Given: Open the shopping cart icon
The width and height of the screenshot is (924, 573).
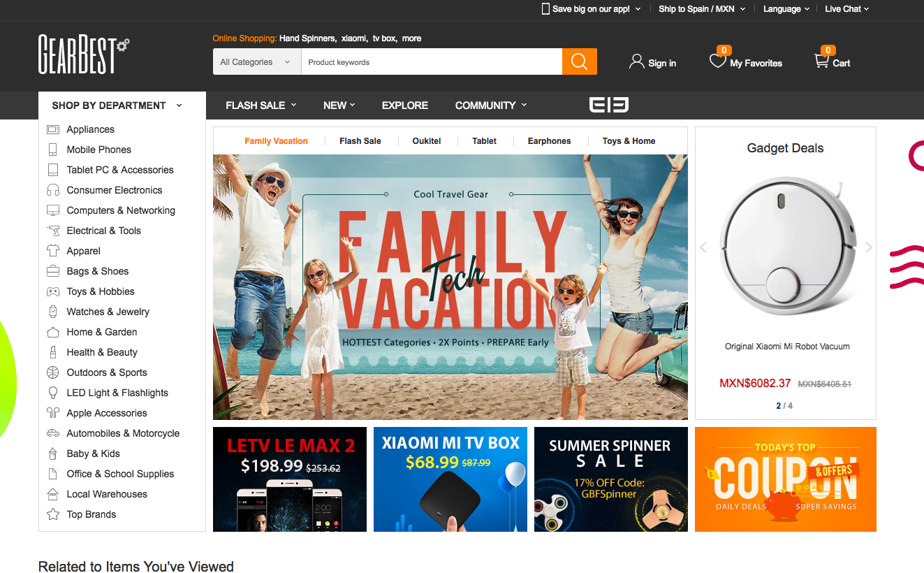Looking at the screenshot, I should (821, 61).
